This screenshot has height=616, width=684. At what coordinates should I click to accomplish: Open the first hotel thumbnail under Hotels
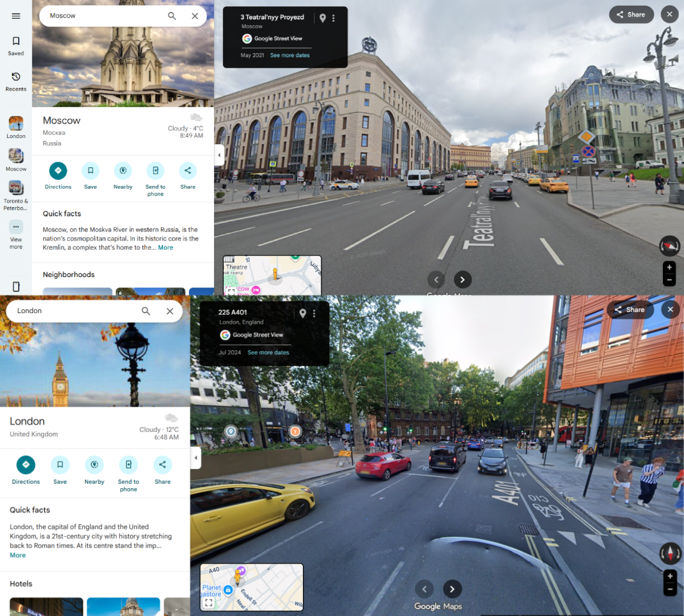click(x=46, y=607)
